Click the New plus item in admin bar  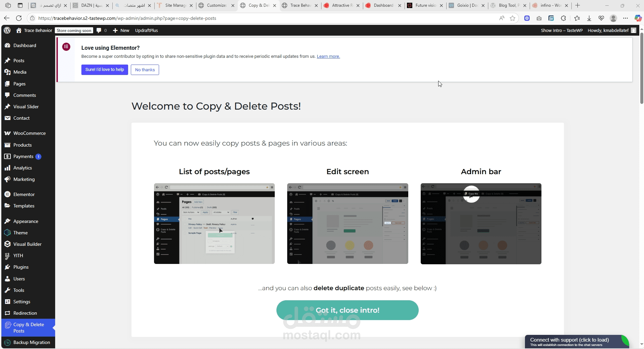[x=121, y=30]
